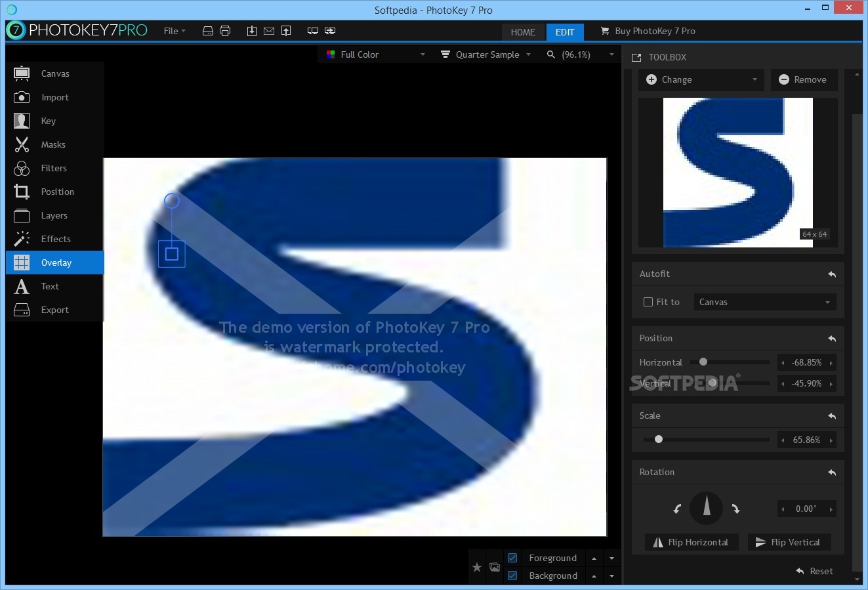Click the monitor transfer arrow icon

tap(330, 31)
